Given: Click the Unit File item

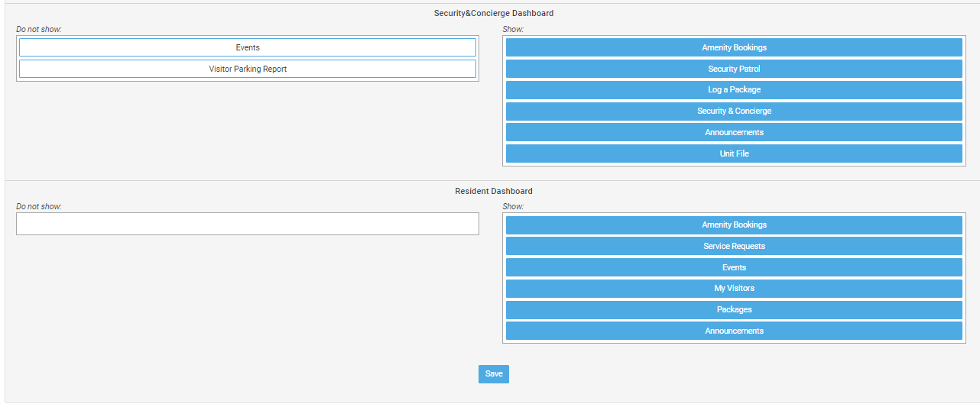Looking at the screenshot, I should point(734,154).
